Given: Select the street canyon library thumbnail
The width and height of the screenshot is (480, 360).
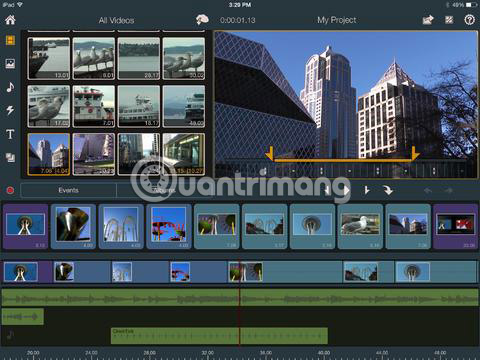Looking at the screenshot, I should (x=139, y=154).
